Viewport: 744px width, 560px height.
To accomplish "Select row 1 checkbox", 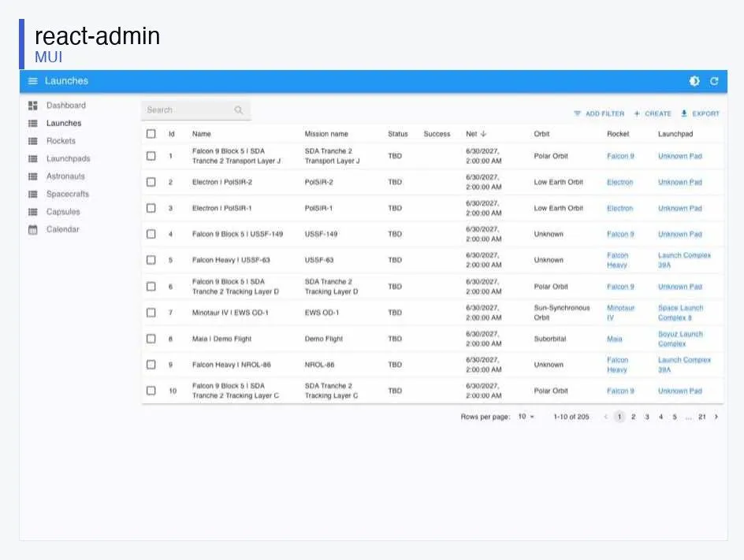I will 151,156.
